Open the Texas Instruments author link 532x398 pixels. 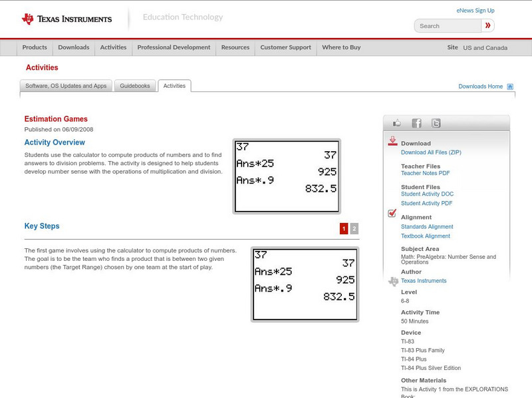(424, 281)
